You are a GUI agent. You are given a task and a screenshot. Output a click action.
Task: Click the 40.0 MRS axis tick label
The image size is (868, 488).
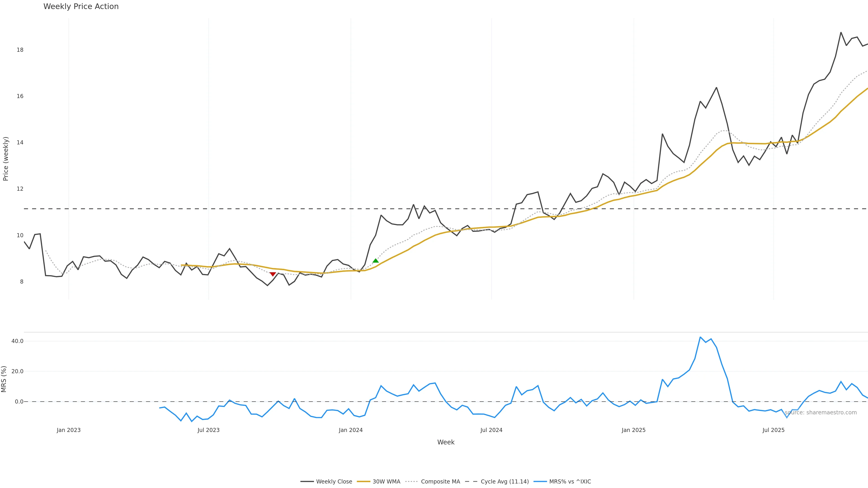[x=18, y=341]
